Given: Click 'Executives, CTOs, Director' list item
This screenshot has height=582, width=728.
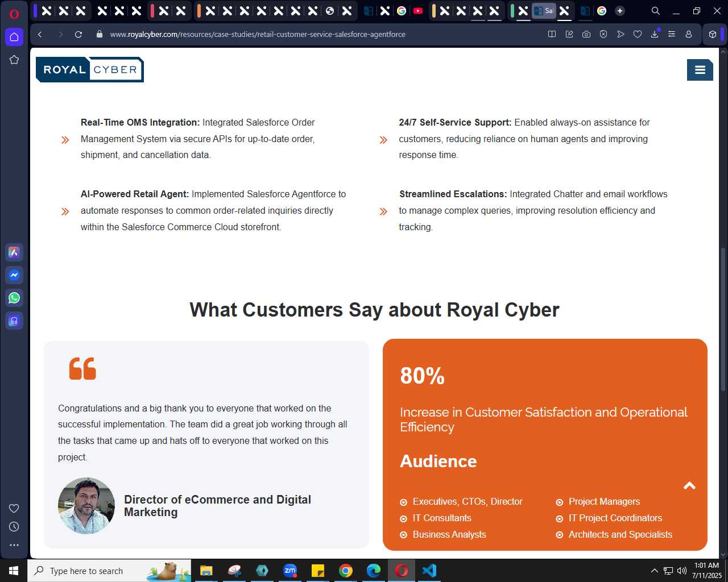Looking at the screenshot, I should click(468, 501).
